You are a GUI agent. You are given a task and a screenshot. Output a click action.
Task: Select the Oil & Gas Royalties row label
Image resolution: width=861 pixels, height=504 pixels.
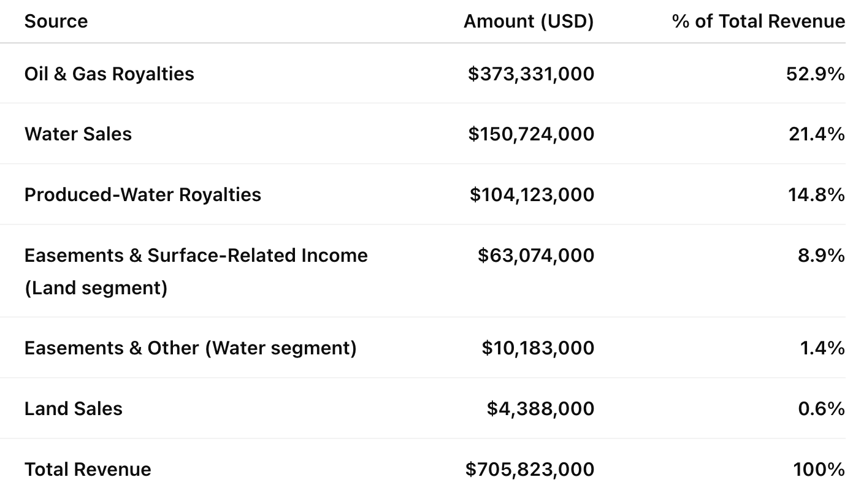pyautogui.click(x=109, y=74)
